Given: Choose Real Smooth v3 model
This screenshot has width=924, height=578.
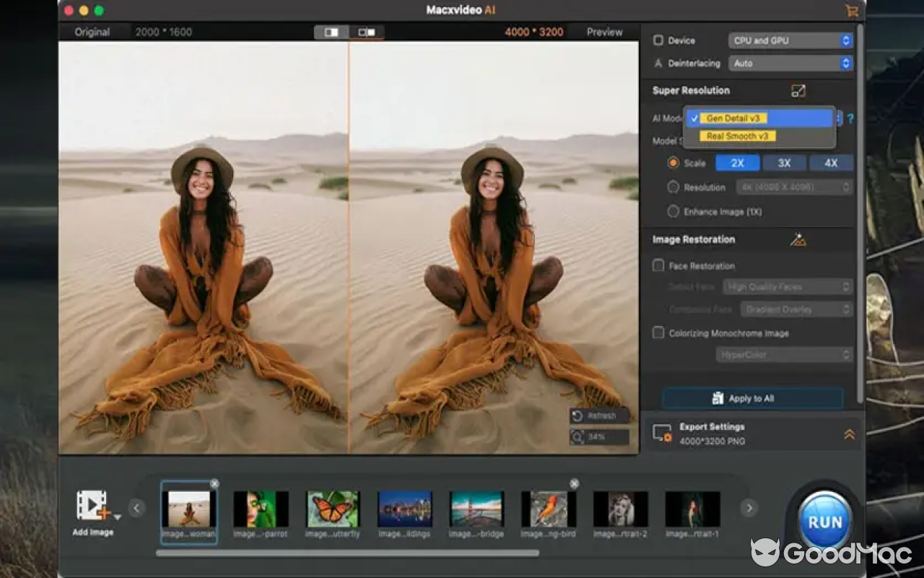Looking at the screenshot, I should (737, 136).
